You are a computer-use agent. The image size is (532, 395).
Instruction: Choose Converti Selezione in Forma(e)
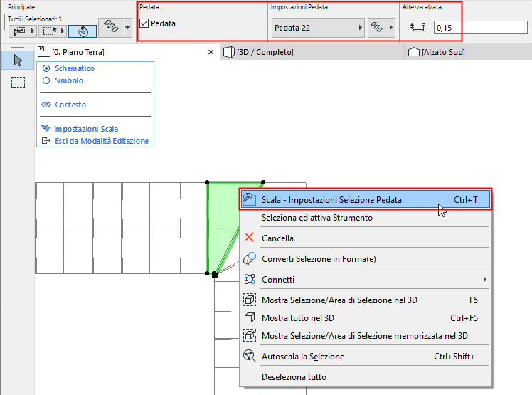click(x=366, y=259)
